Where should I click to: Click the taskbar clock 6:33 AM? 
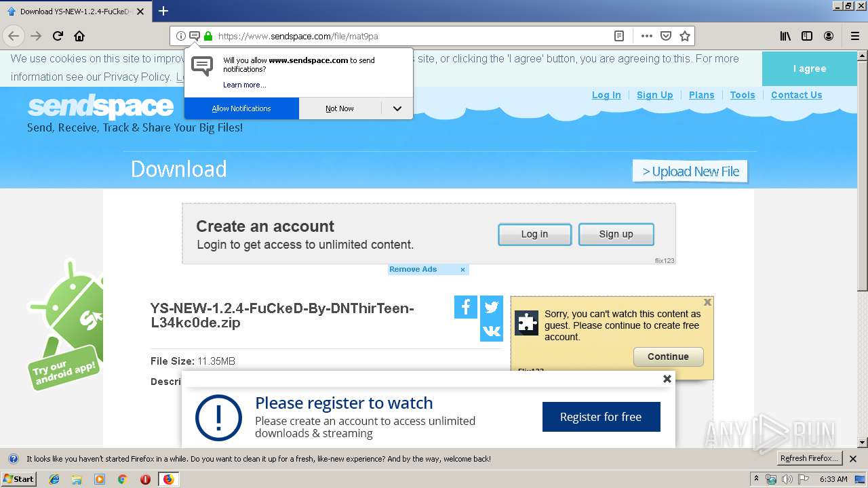pyautogui.click(x=833, y=479)
